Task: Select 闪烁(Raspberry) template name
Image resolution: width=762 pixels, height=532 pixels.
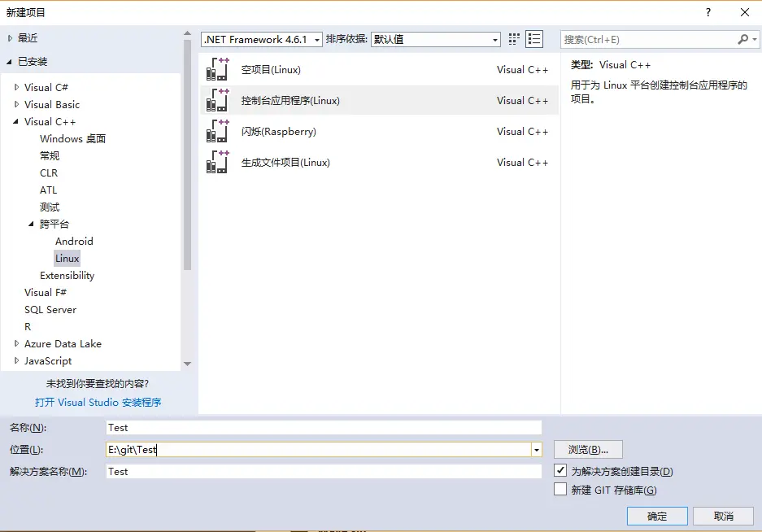Action: click(x=278, y=131)
